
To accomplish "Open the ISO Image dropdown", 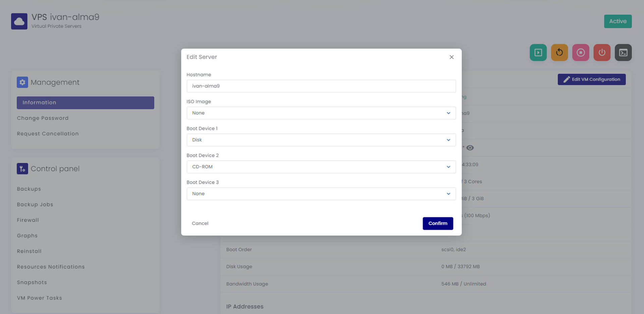I will [x=321, y=113].
